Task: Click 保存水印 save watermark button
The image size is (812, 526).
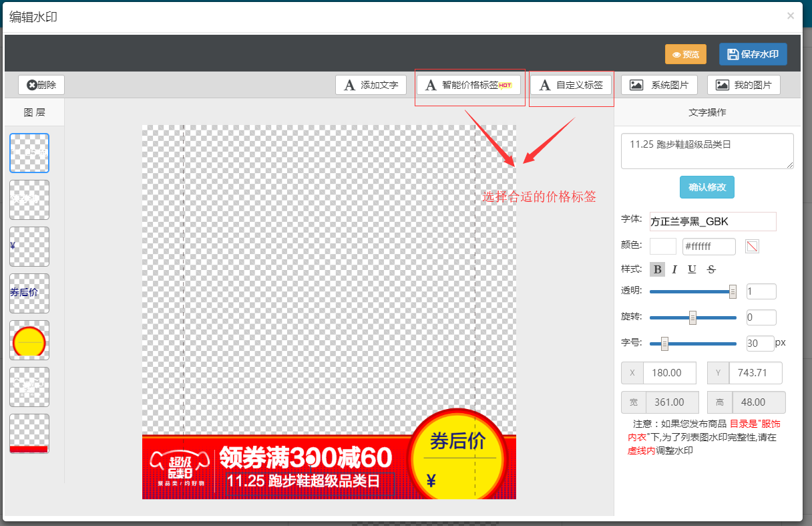Action: (x=753, y=55)
